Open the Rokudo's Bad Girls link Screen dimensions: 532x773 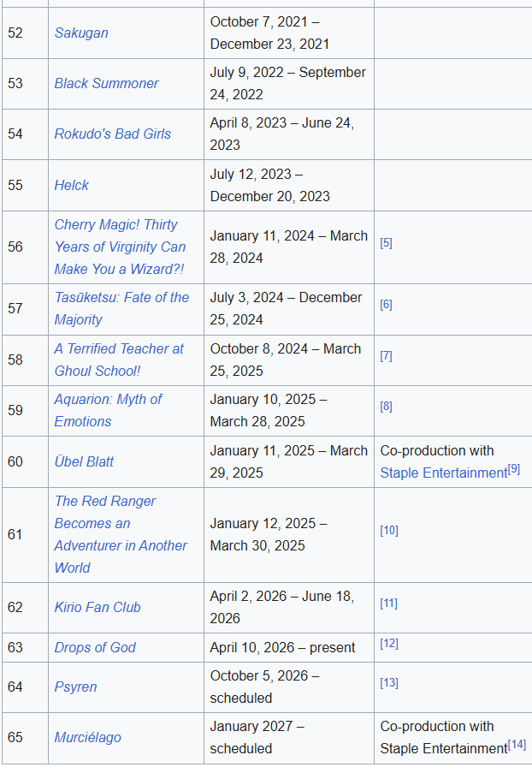[x=112, y=134]
